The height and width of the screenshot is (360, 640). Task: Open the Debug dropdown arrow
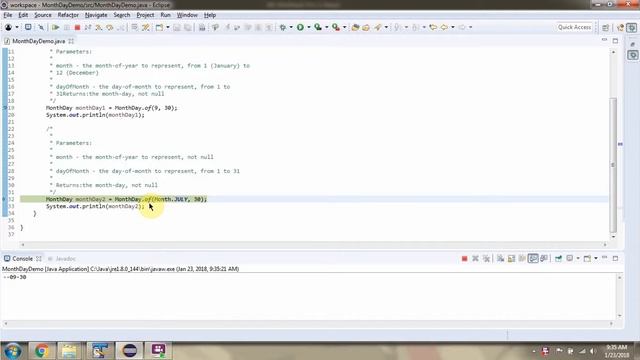291,27
